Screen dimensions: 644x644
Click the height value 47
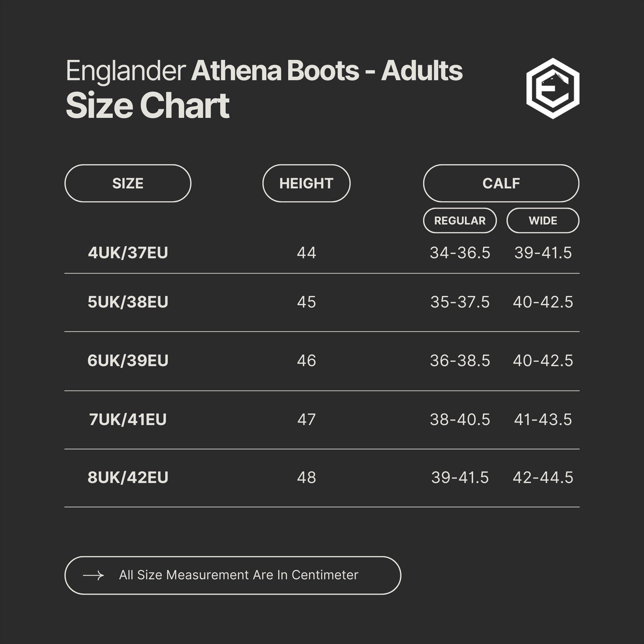[306, 419]
